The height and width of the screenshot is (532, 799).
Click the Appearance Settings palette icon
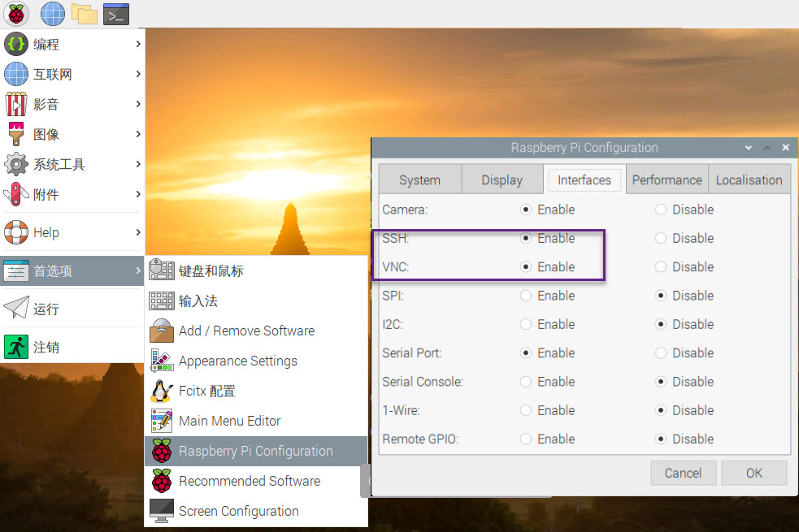(x=162, y=361)
